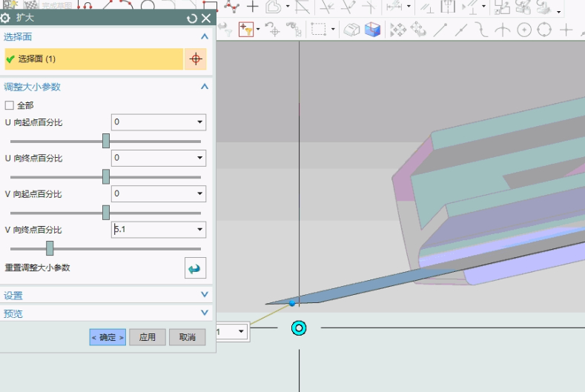This screenshot has height=392, width=585.
Task: Click the V 向终点百分比 slider handle
Action: [50, 248]
